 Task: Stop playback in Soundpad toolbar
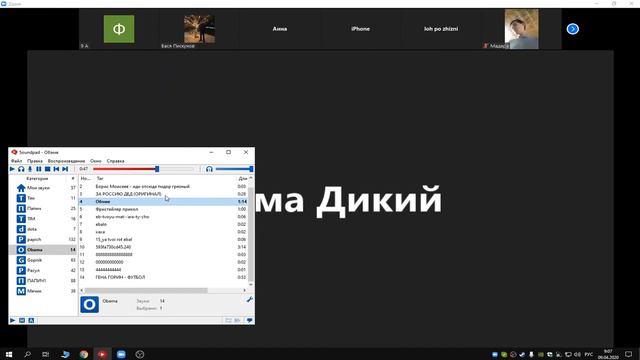[x=47, y=169]
